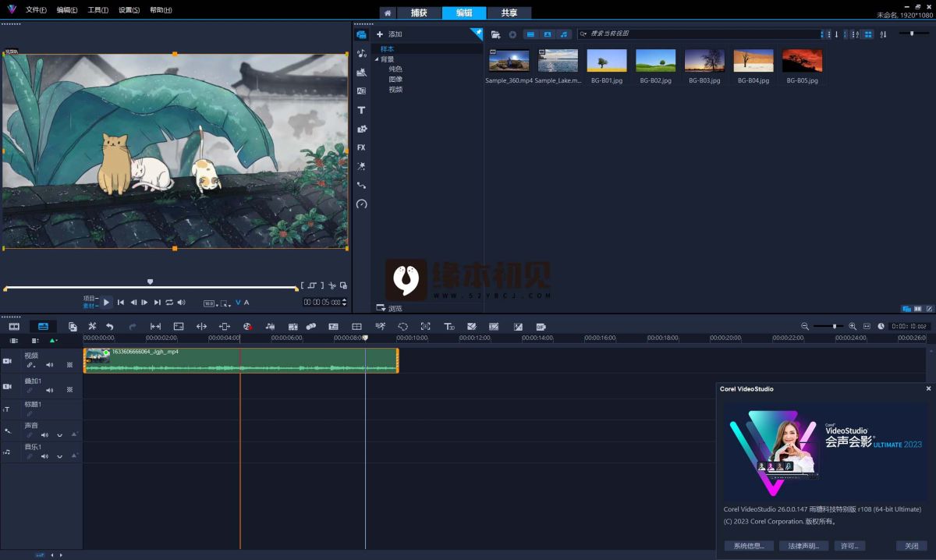Image resolution: width=936 pixels, height=560 pixels.
Task: Zoom in on the timeline
Action: (x=853, y=326)
